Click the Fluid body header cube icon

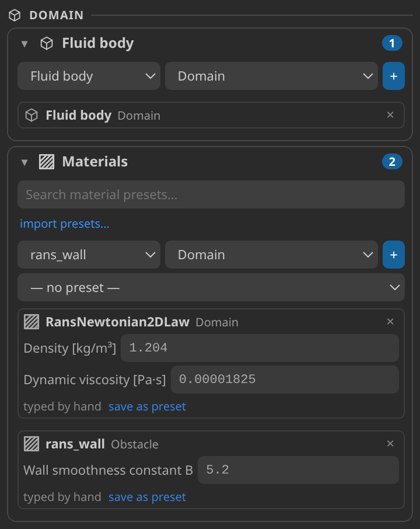[47, 43]
